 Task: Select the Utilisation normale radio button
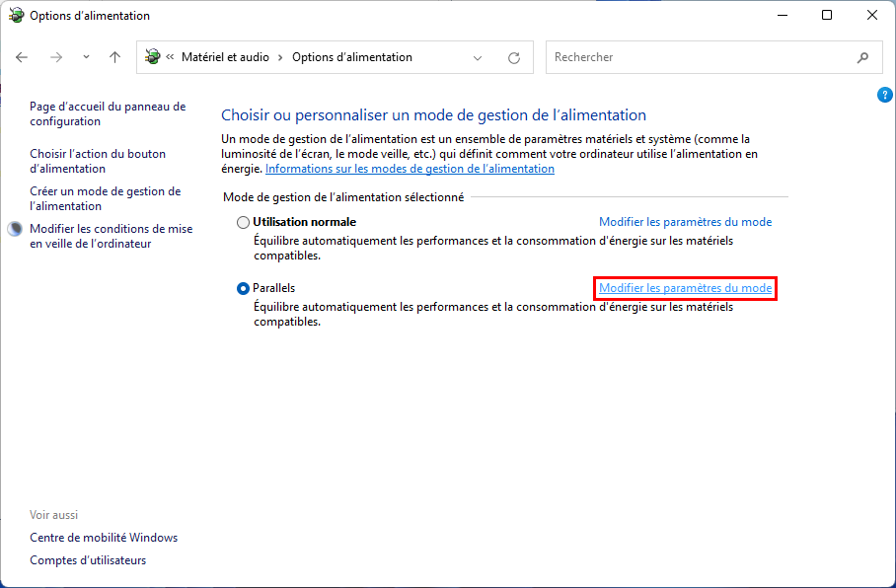pyautogui.click(x=243, y=222)
